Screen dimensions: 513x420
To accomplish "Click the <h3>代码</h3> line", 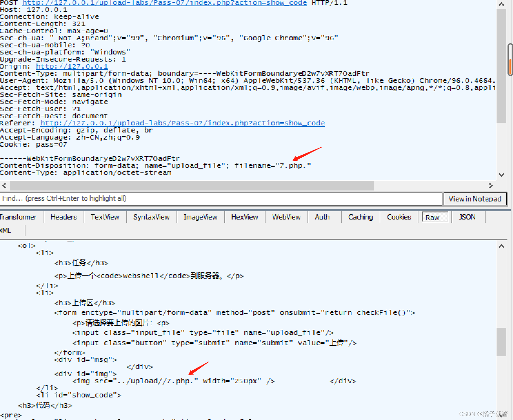I will coord(45,405).
